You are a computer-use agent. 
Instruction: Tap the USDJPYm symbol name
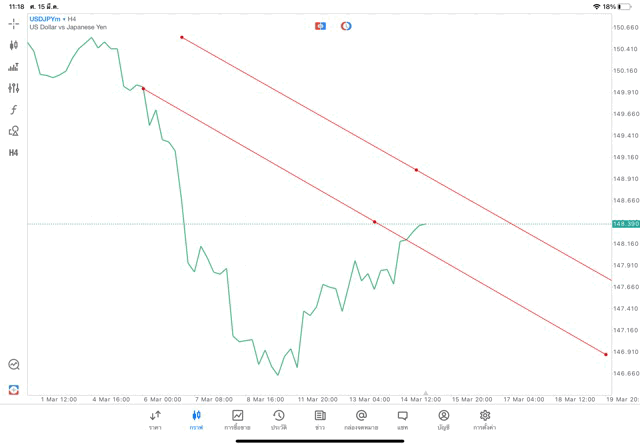44,19
